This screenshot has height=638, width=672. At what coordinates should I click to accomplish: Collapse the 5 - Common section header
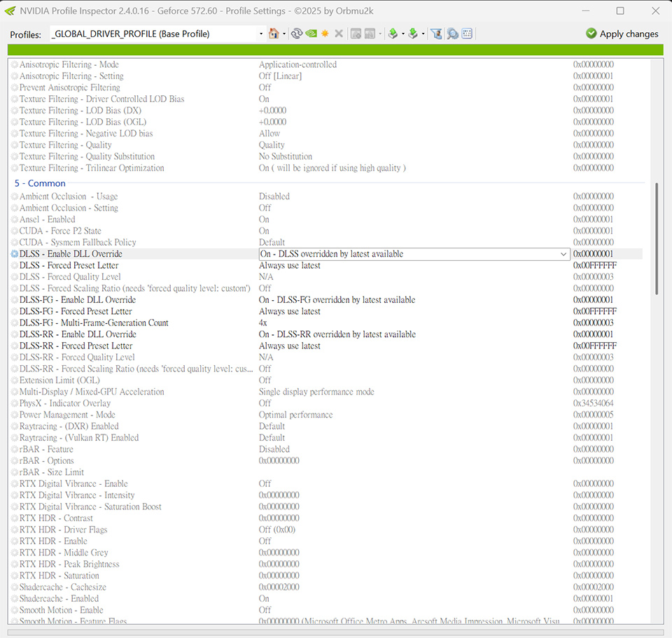(38, 183)
